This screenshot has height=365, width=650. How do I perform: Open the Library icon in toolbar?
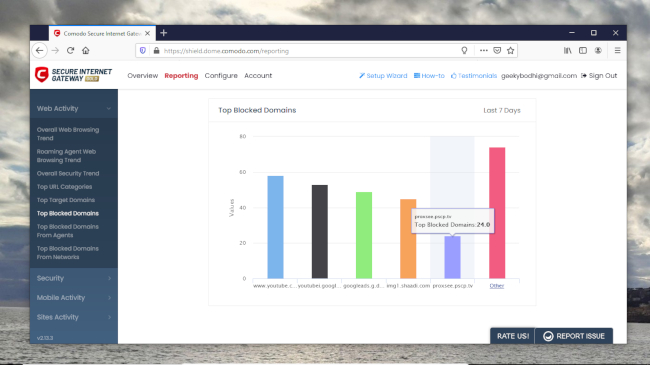pyautogui.click(x=568, y=51)
